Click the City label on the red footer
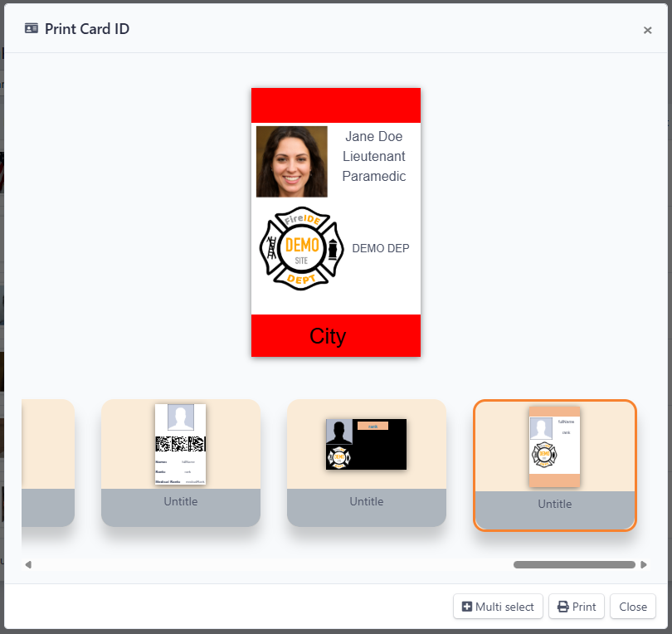Viewport: 672px width, 634px height. [x=328, y=336]
